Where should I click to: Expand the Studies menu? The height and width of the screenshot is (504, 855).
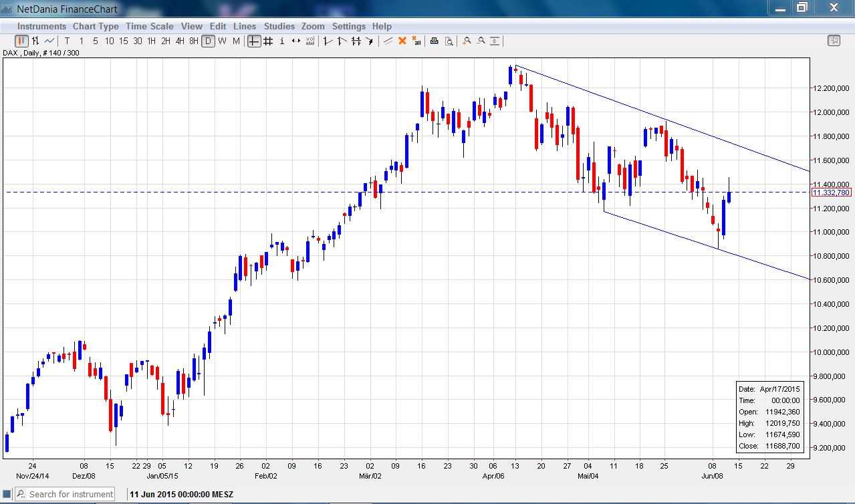[x=279, y=26]
